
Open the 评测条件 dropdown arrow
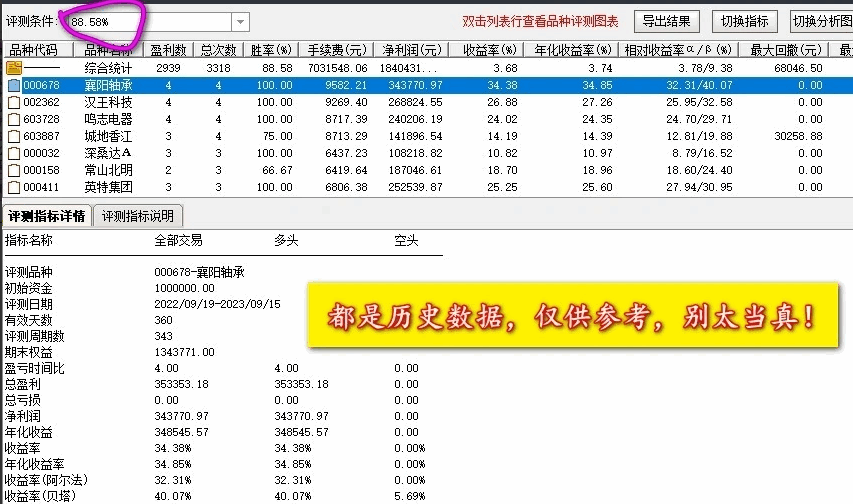tap(240, 22)
